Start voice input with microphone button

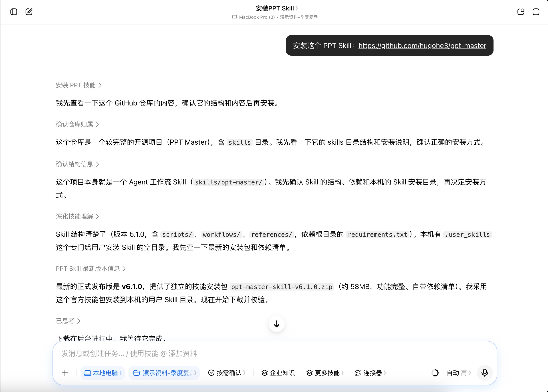tap(485, 373)
